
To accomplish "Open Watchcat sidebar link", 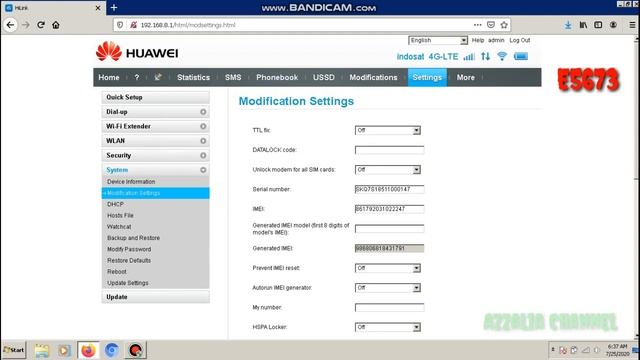I will coord(119,227).
